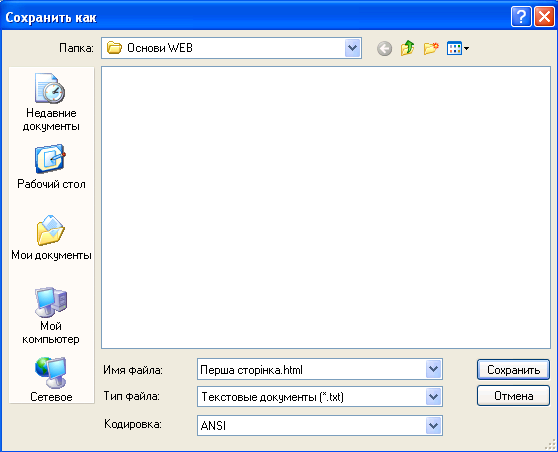Click the resize grip in dialog corner
The height and width of the screenshot is (452, 558).
click(551, 445)
